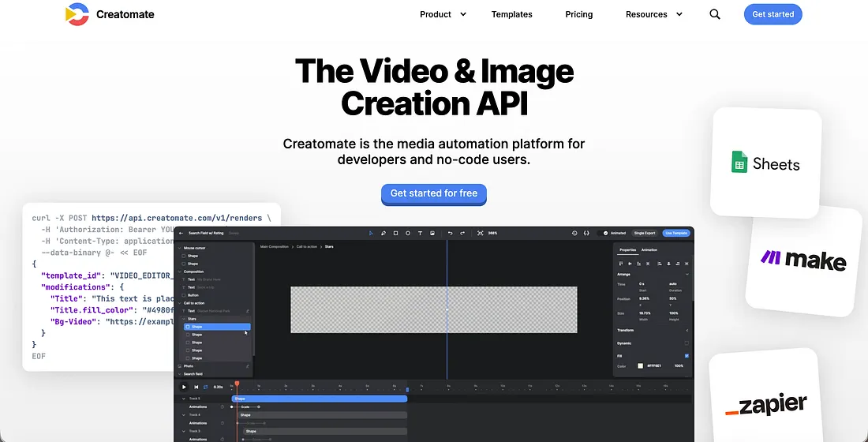Collapse Track 5 in timeline
The height and width of the screenshot is (442, 868).
click(184, 399)
